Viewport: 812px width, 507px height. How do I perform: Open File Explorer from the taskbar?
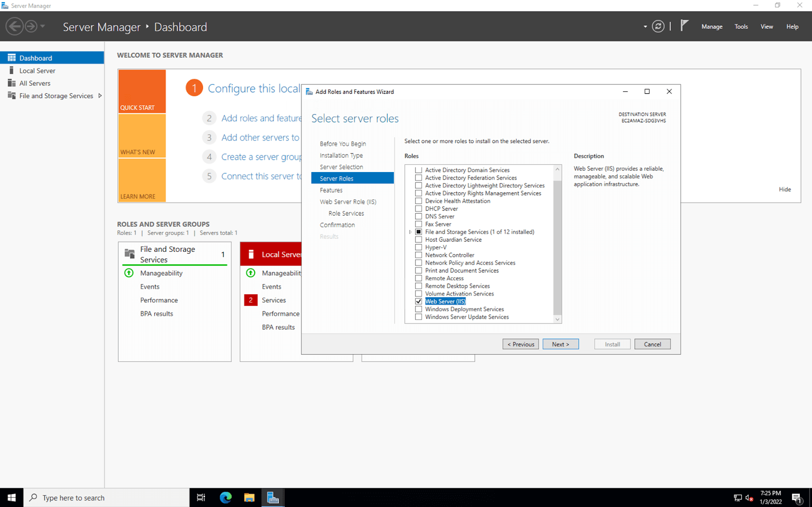point(249,498)
